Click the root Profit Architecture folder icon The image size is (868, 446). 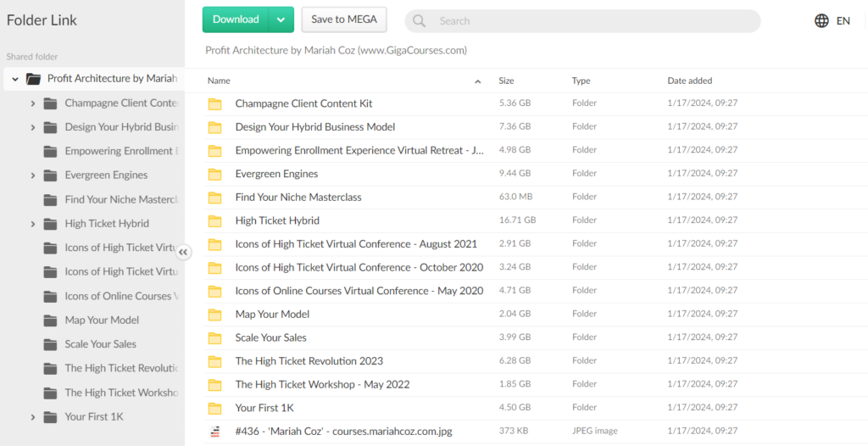click(x=33, y=79)
